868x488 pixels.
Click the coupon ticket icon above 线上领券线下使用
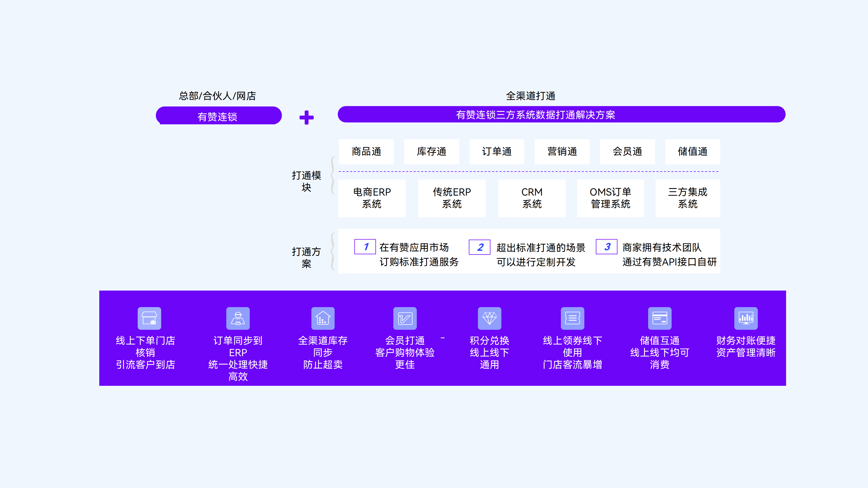(x=573, y=318)
